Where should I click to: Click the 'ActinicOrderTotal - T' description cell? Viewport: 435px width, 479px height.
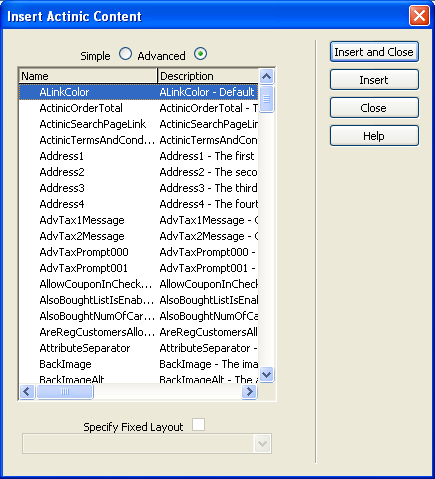[x=209, y=108]
